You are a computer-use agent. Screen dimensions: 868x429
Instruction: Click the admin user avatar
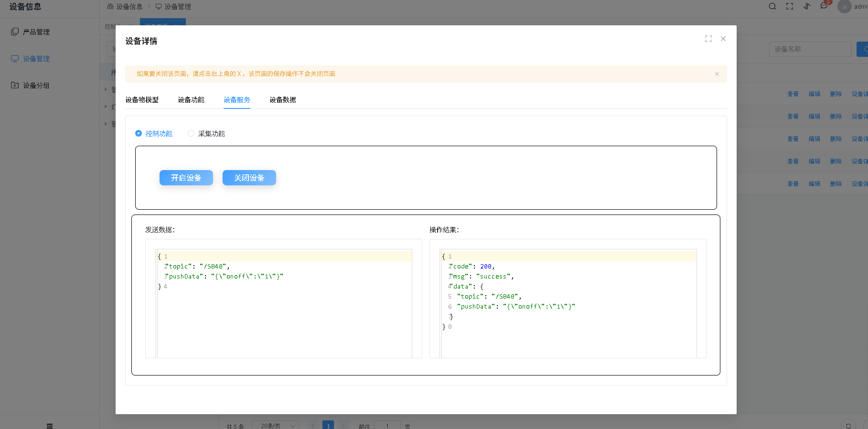[x=844, y=7]
